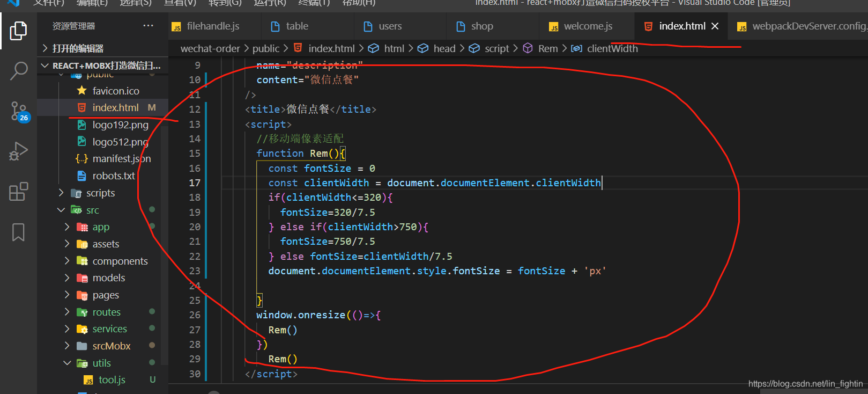Expand the Open Editors section
This screenshot has height=394, width=868.
102,48
